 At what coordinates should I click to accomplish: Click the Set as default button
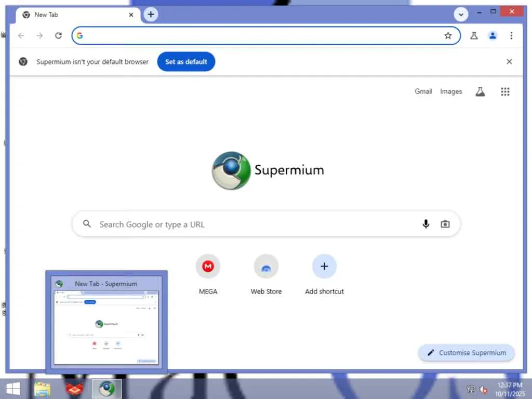click(x=186, y=62)
